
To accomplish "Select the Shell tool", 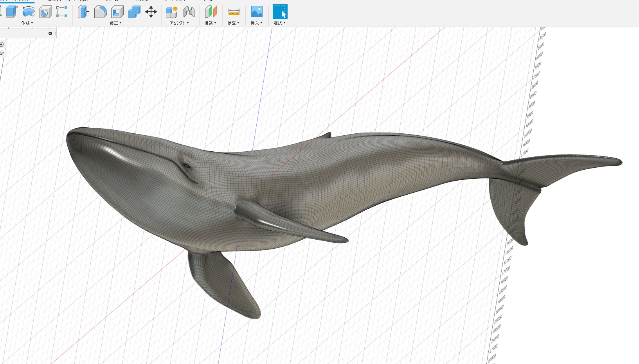I will (x=117, y=12).
